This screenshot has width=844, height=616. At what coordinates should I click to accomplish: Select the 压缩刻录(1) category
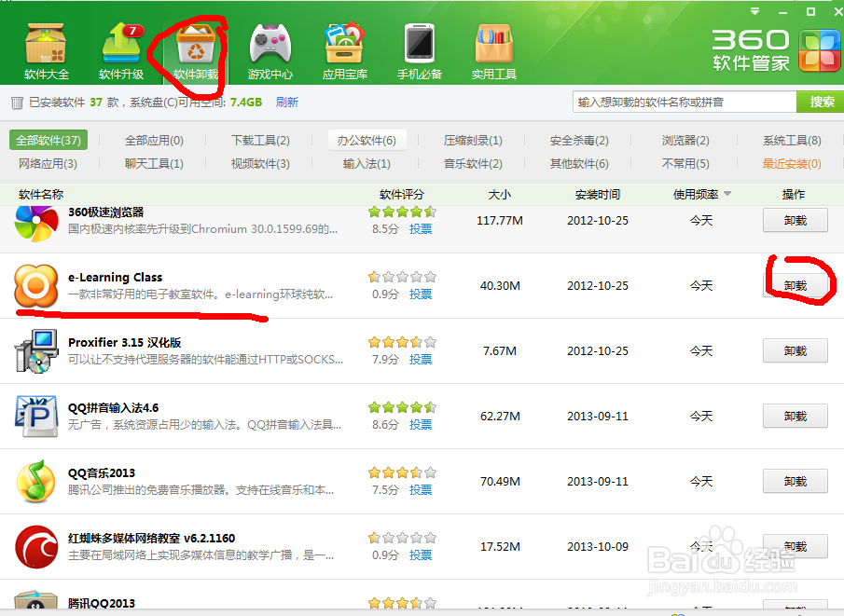point(473,141)
